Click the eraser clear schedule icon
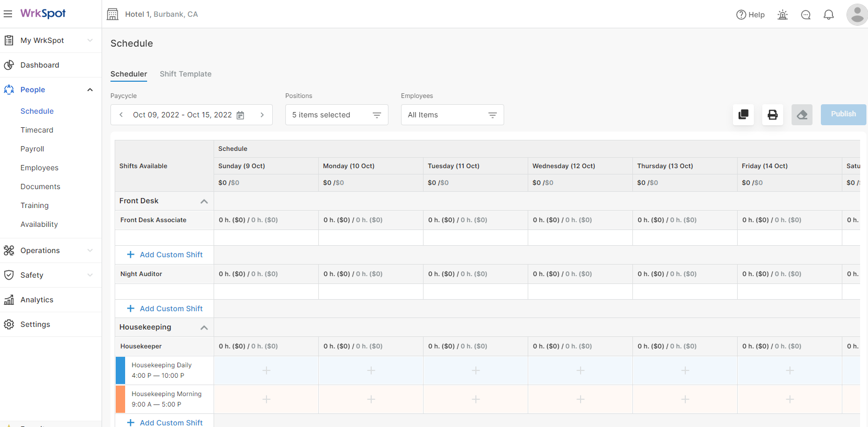 802,115
